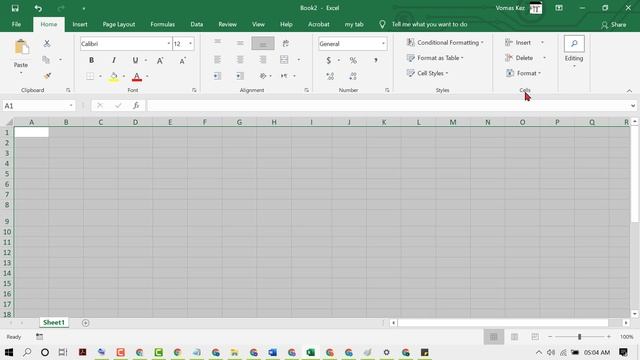Image resolution: width=640 pixels, height=360 pixels.
Task: Expand Cell Styles menu
Action: 427,73
